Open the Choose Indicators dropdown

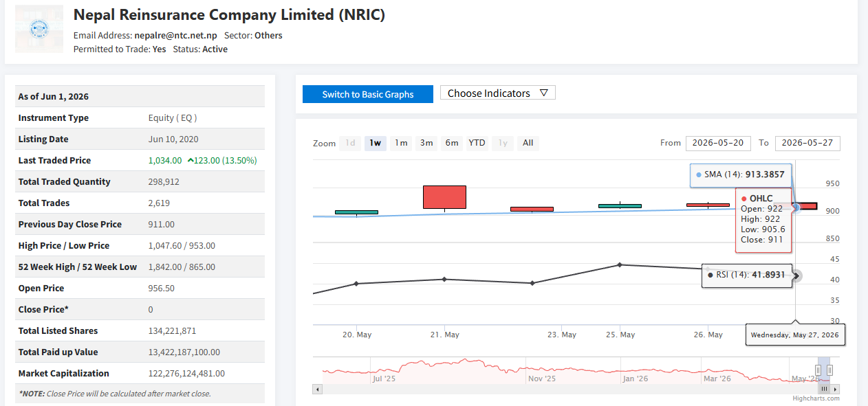pyautogui.click(x=498, y=93)
